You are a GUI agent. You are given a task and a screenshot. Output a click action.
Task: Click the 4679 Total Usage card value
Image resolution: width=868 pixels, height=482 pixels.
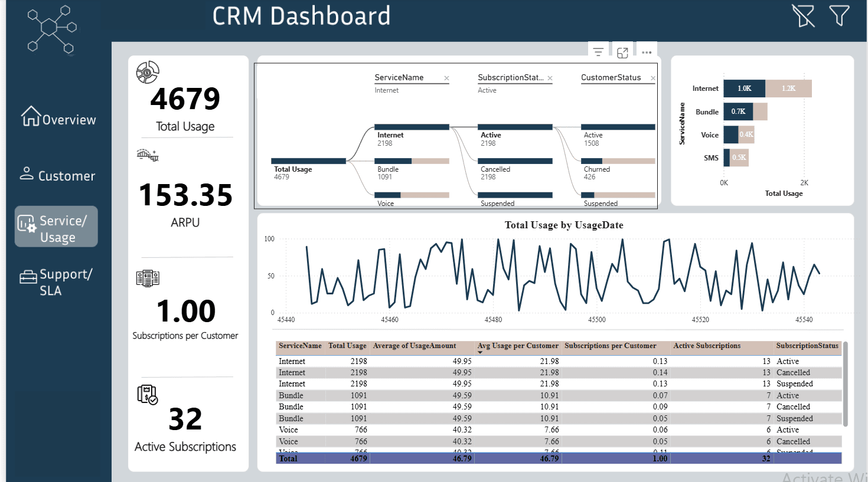tap(185, 99)
